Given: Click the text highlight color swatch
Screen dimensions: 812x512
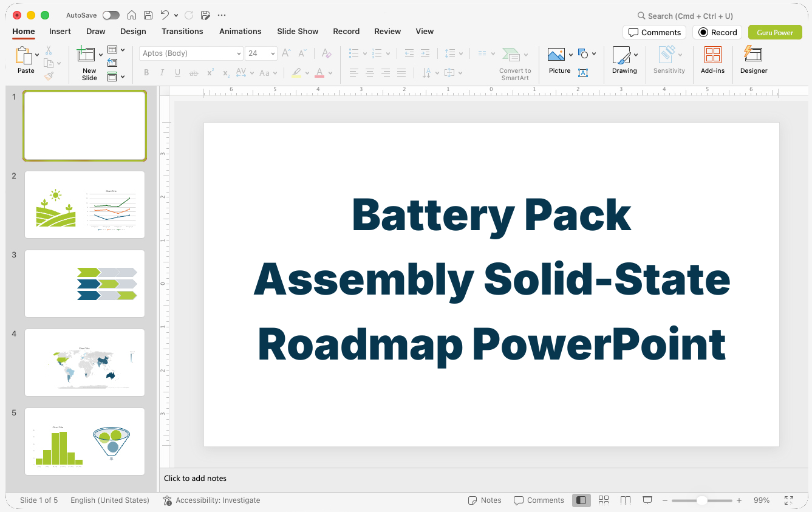Looking at the screenshot, I should point(296,73).
